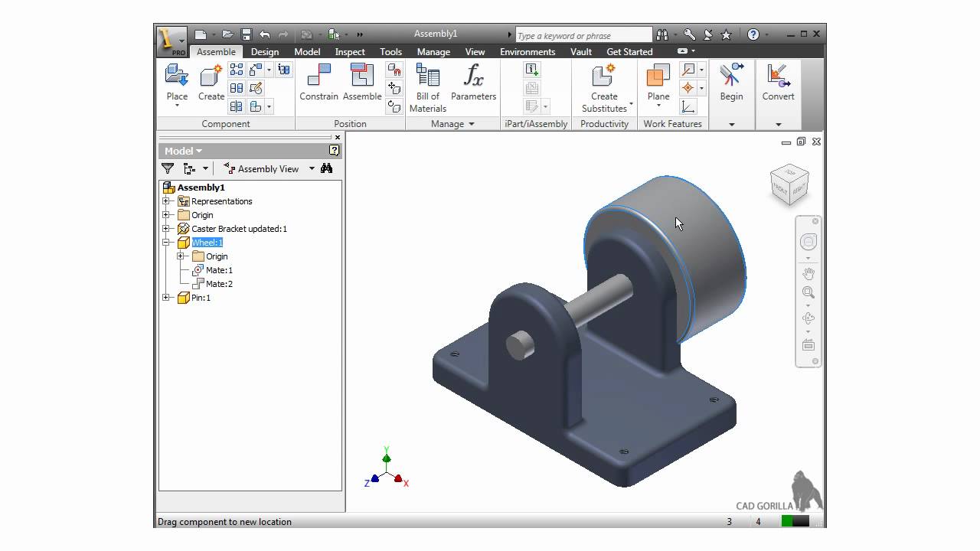This screenshot has height=551, width=980.
Task: Click the browser filter funnel icon
Action: pyautogui.click(x=168, y=168)
